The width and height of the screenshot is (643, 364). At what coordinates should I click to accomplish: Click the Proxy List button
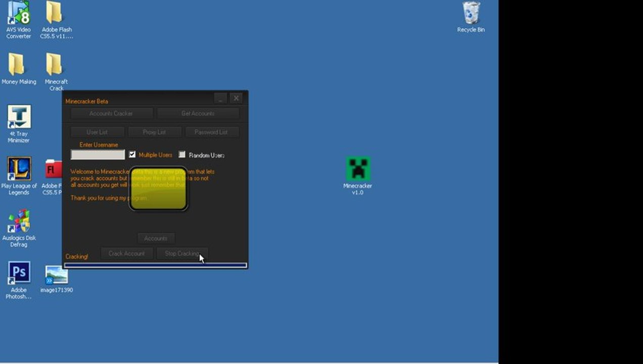(x=154, y=132)
